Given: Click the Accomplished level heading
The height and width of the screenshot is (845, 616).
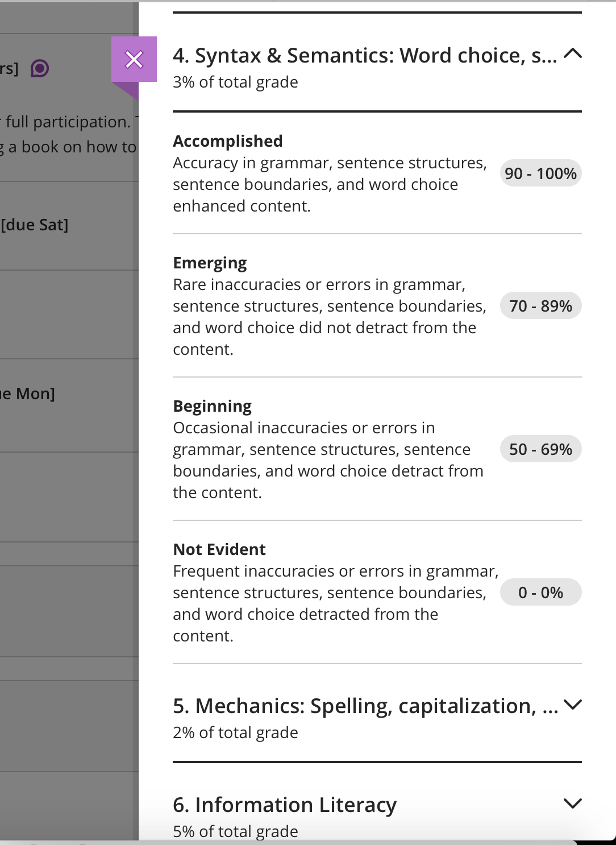Looking at the screenshot, I should coord(228,141).
